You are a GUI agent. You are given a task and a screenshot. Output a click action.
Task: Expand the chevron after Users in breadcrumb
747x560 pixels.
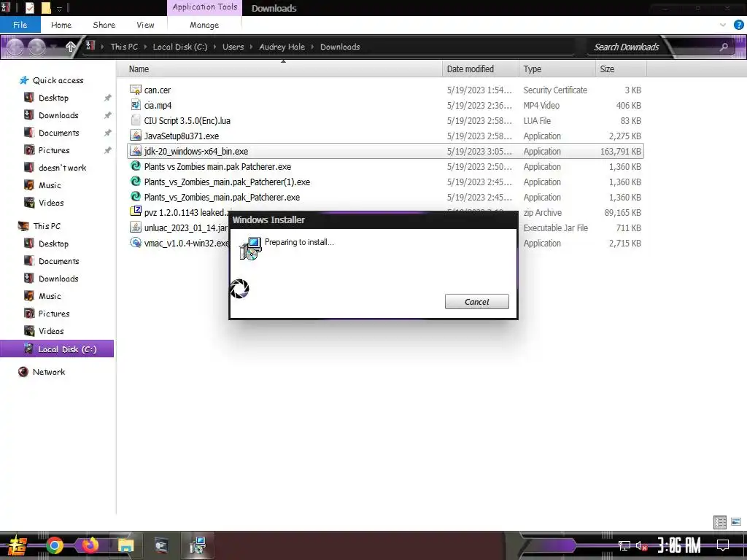click(x=252, y=47)
